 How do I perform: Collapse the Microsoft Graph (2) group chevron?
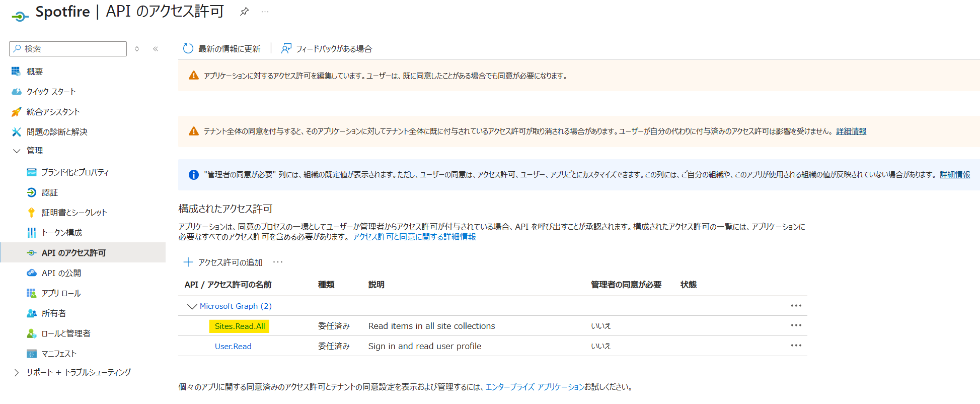point(192,306)
